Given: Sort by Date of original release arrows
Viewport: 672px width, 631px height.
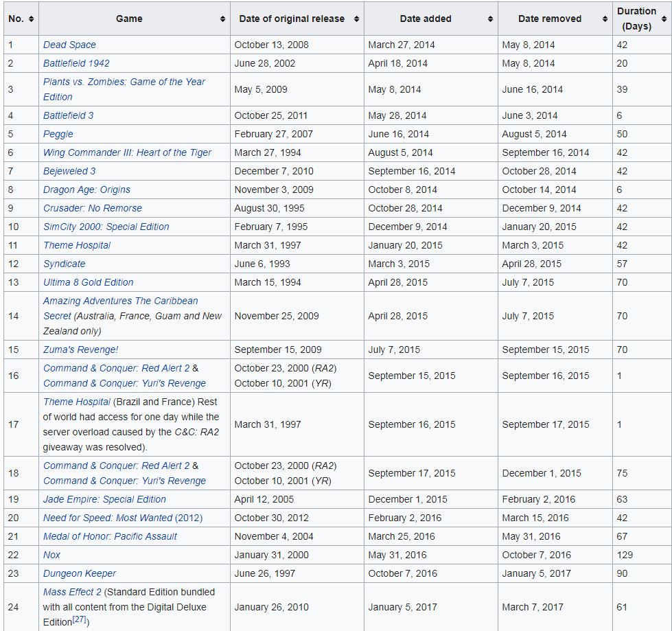Looking at the screenshot, I should point(356,19).
